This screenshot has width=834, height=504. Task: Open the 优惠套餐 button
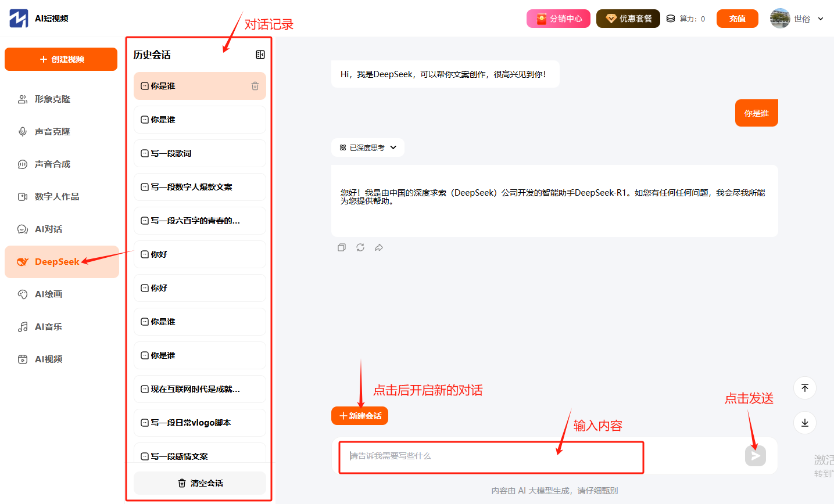(628, 19)
